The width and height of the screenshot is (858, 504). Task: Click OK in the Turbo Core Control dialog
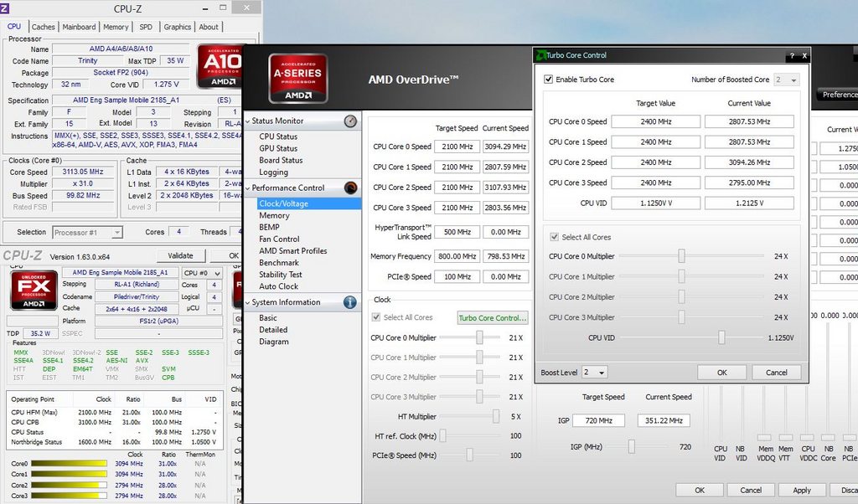[x=721, y=373]
